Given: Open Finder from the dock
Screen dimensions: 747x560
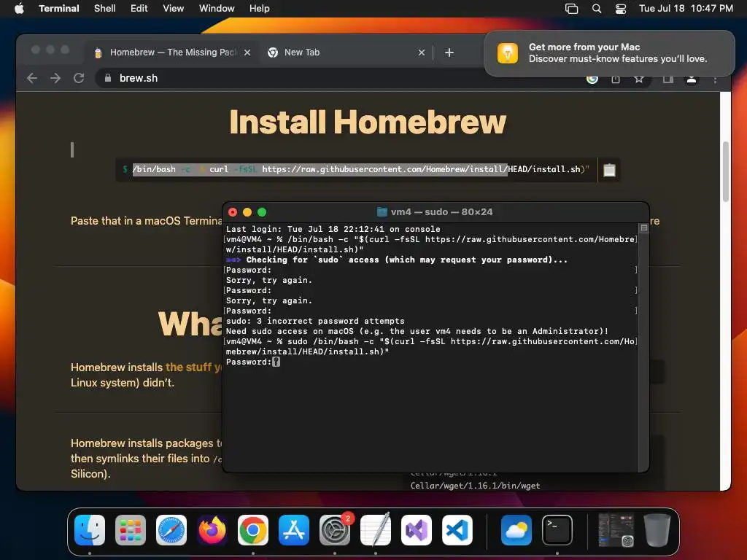Looking at the screenshot, I should click(x=90, y=529).
